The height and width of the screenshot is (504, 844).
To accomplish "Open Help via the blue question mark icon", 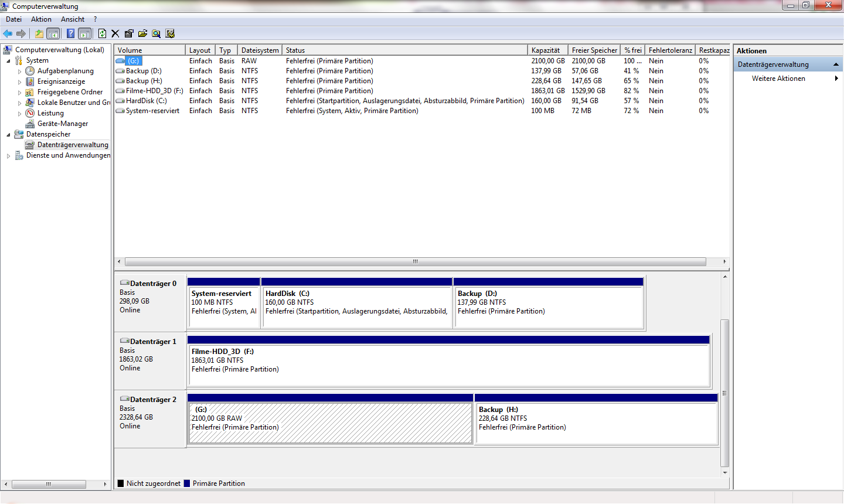I will 70,33.
